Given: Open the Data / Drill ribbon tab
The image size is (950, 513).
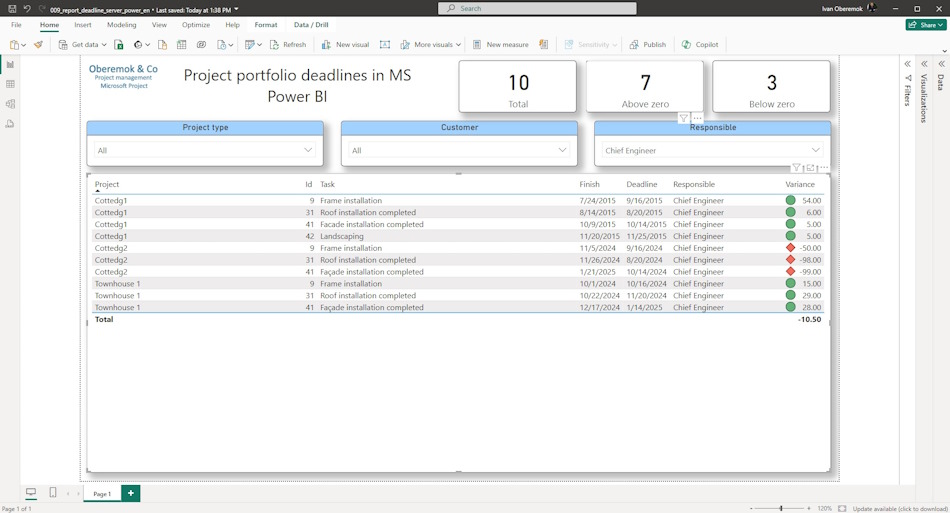Looking at the screenshot, I should click(311, 25).
